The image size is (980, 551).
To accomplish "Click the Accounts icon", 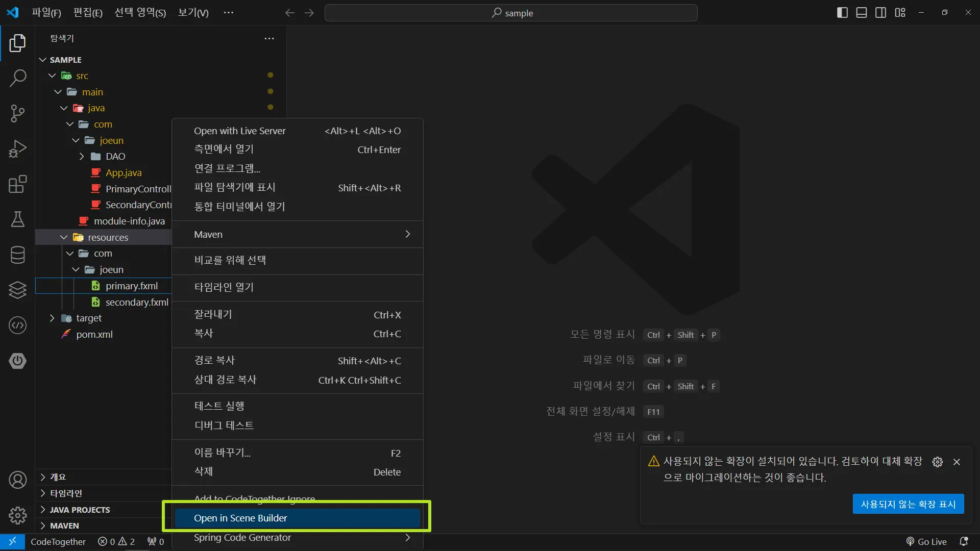I will tap(18, 480).
